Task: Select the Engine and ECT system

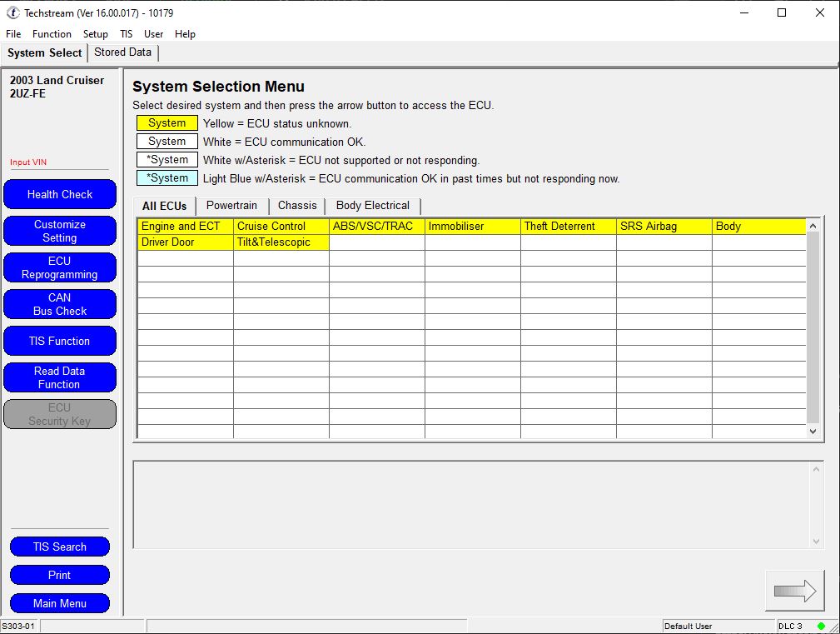Action: pyautogui.click(x=186, y=226)
